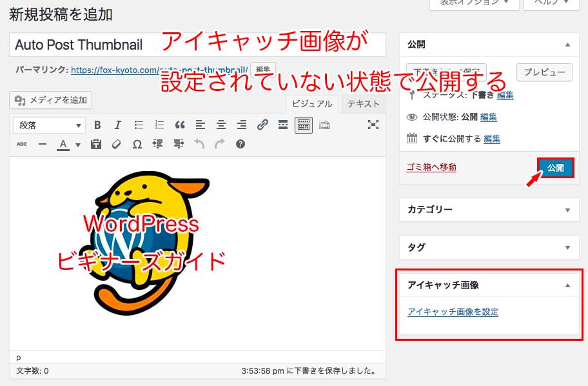Screen dimensions: 588x386
Task: Apply strikethrough formatting
Action: coord(22,144)
